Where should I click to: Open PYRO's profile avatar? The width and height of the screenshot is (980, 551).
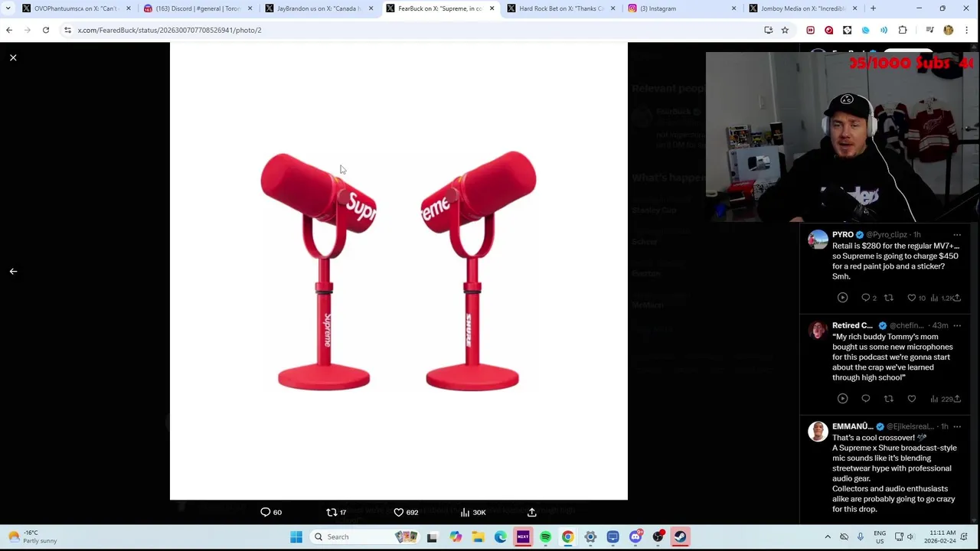coord(818,240)
